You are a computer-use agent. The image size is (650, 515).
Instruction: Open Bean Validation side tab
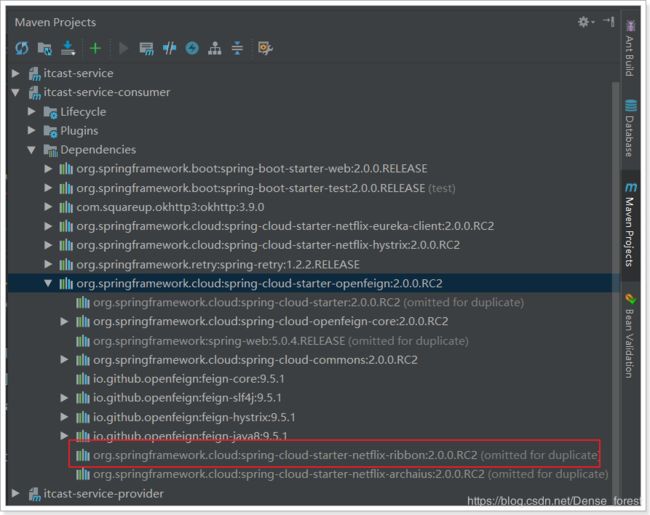point(630,335)
